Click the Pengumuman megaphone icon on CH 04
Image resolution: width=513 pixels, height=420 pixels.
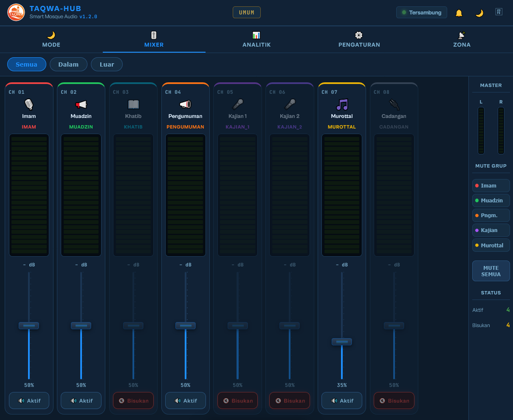(186, 104)
